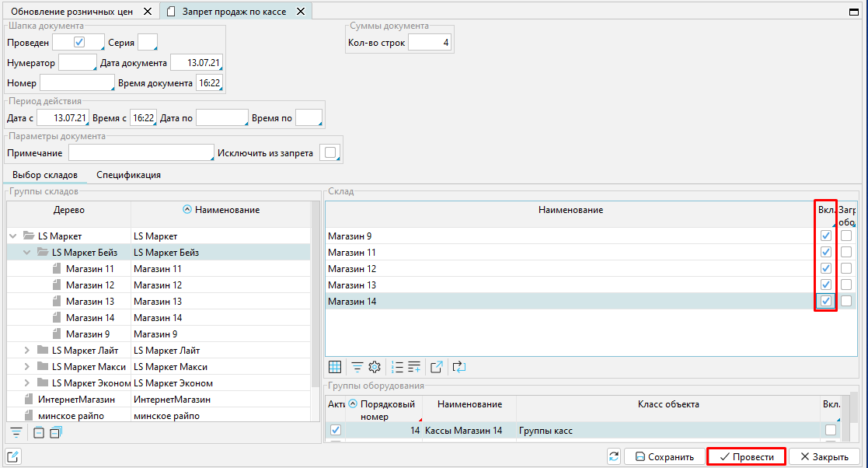Switch to the Спецификация tab
This screenshot has width=868, height=468.
coord(129,175)
